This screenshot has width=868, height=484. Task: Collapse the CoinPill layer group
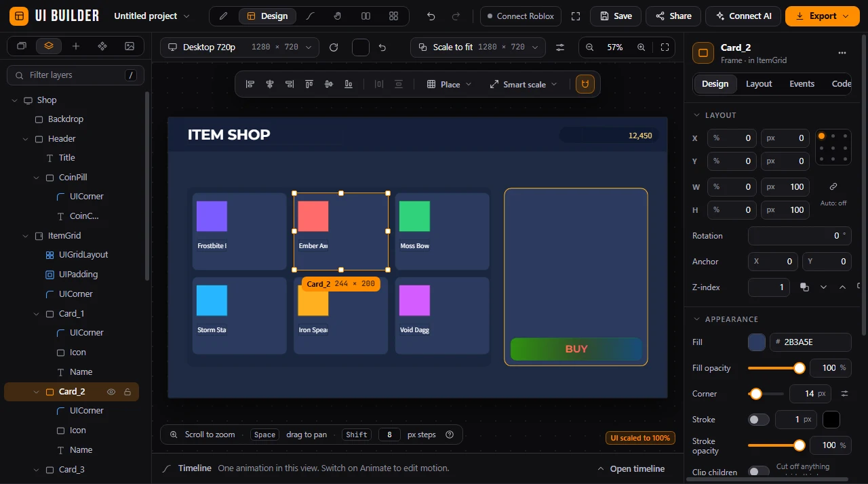click(37, 178)
